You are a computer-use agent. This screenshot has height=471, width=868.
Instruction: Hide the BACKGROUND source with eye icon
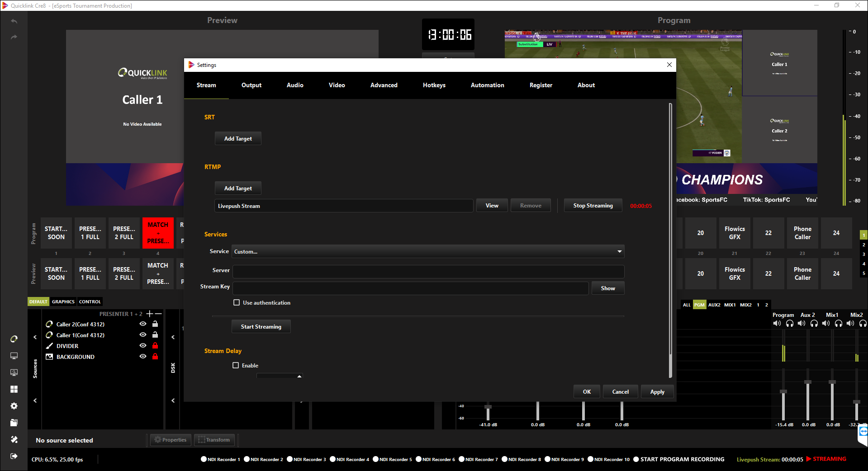(143, 357)
